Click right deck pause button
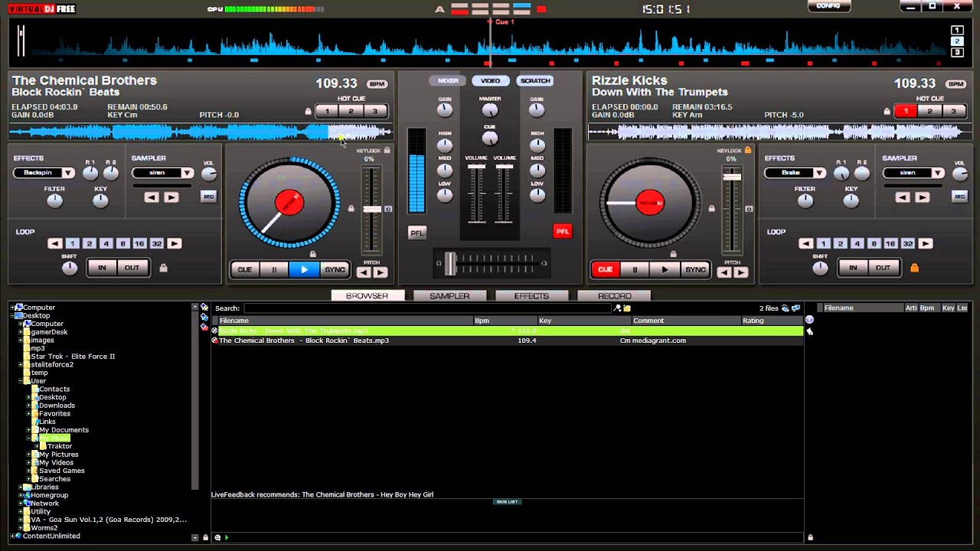980x551 pixels. click(635, 269)
